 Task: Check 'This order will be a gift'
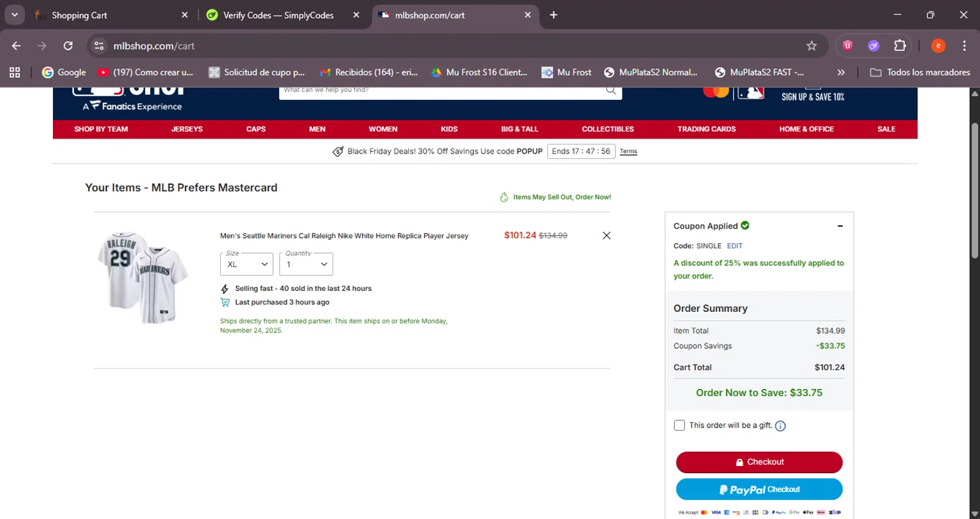point(679,426)
